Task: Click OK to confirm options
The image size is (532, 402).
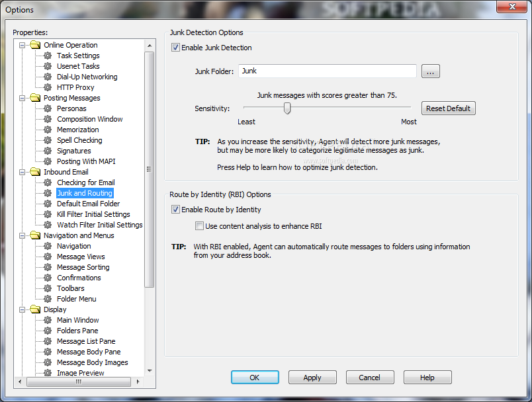Action: pos(255,378)
